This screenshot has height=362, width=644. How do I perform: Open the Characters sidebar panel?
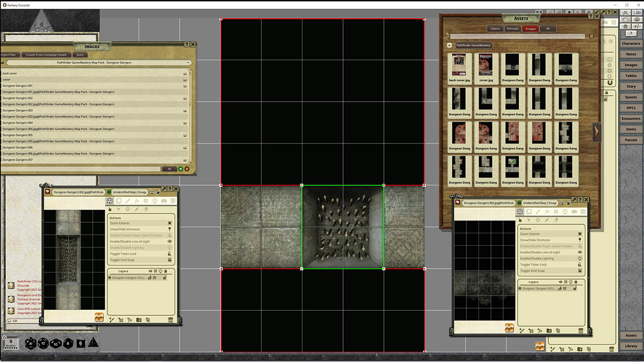click(x=631, y=43)
